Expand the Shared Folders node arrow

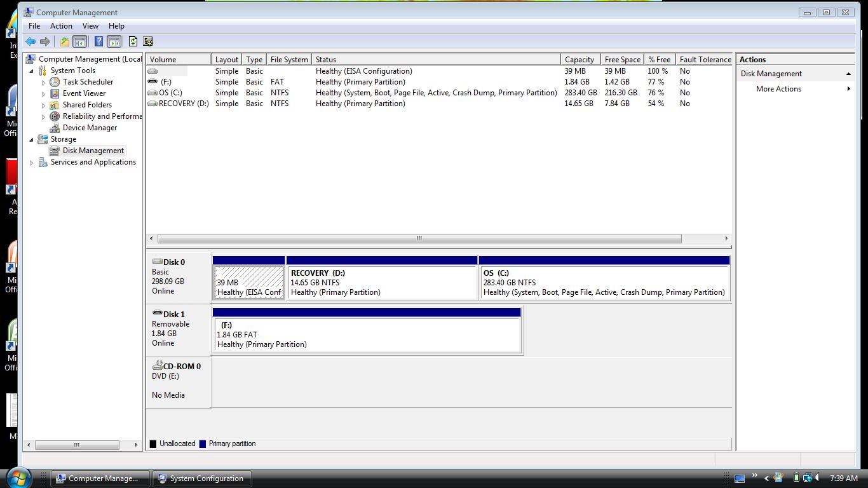pos(43,105)
